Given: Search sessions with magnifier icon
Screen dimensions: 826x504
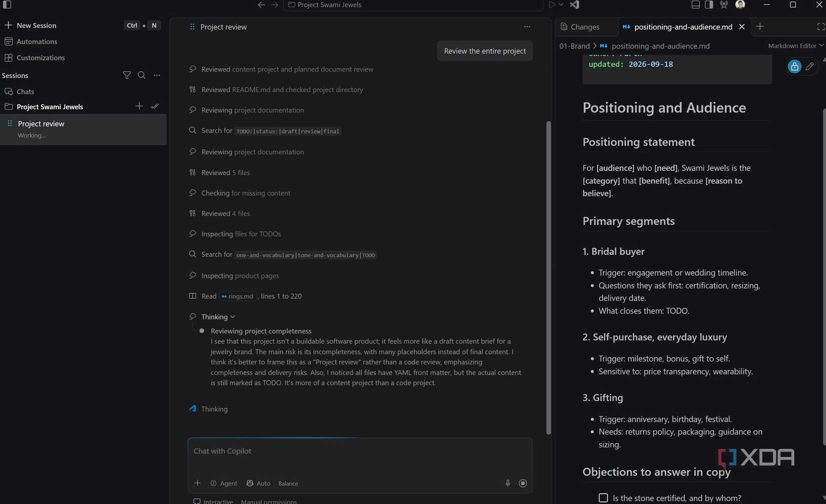Looking at the screenshot, I should point(142,75).
